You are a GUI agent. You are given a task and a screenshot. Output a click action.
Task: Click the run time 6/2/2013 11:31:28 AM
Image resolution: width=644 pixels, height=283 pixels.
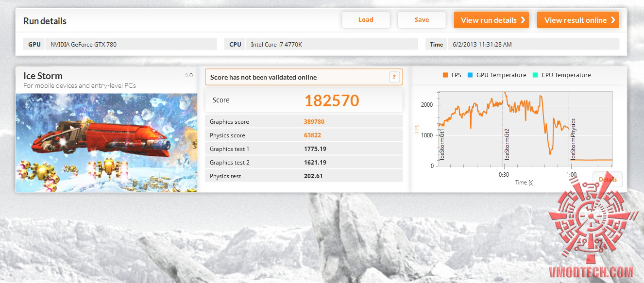pyautogui.click(x=482, y=44)
